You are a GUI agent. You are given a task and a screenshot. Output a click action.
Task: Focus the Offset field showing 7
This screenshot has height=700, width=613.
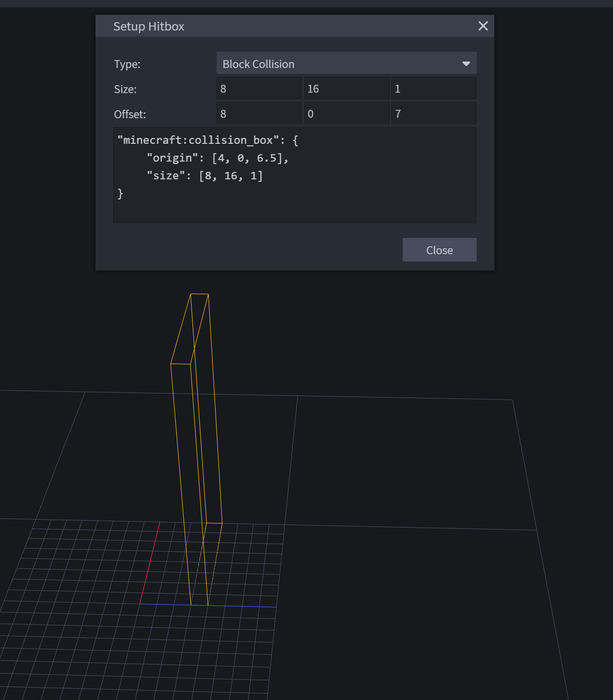click(x=433, y=114)
